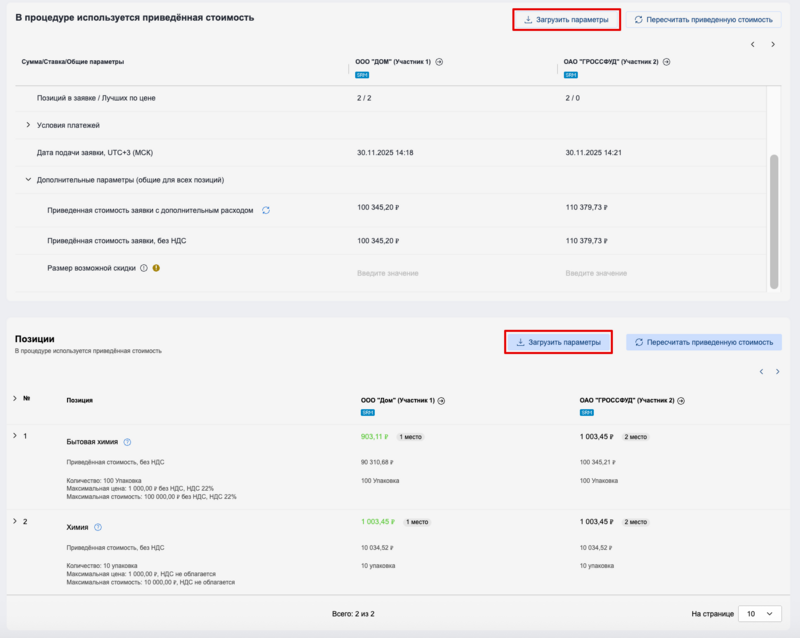
Task: Open the На странице dropdown
Action: [762, 614]
